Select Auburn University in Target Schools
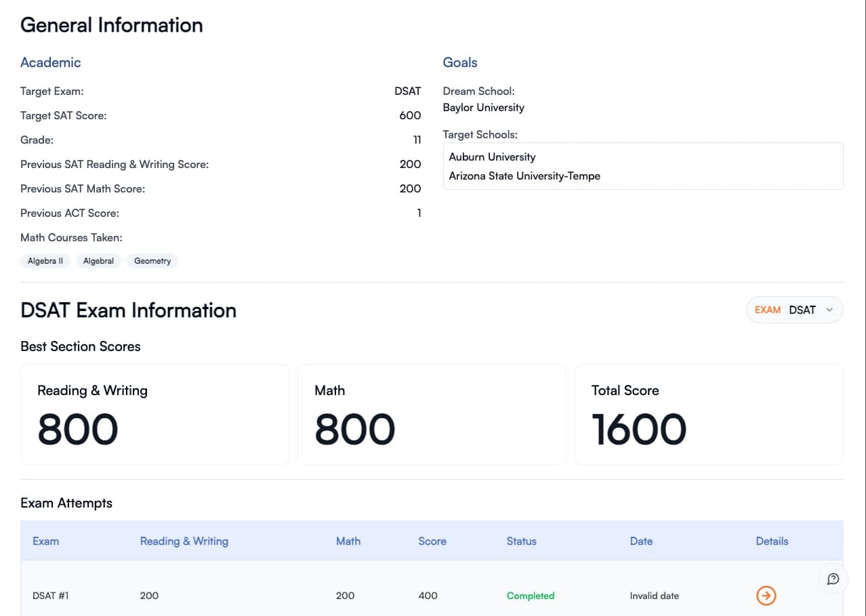 (492, 157)
